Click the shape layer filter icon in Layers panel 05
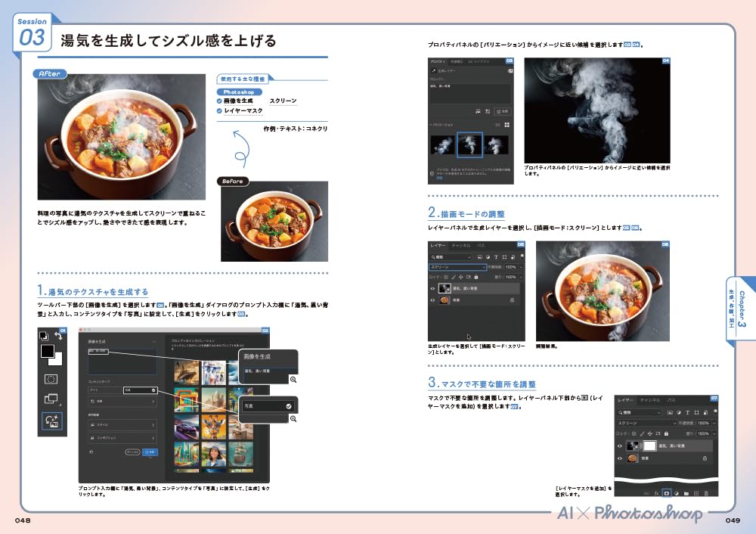756x534 pixels. 504,257
